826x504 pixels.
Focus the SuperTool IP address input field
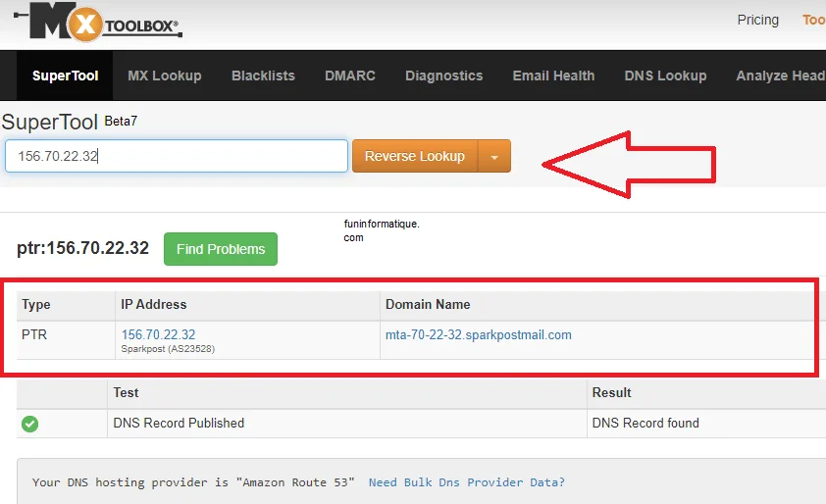click(177, 156)
